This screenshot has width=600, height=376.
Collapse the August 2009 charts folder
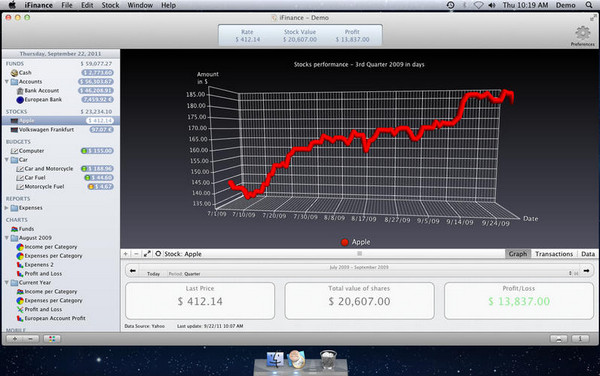[7, 238]
